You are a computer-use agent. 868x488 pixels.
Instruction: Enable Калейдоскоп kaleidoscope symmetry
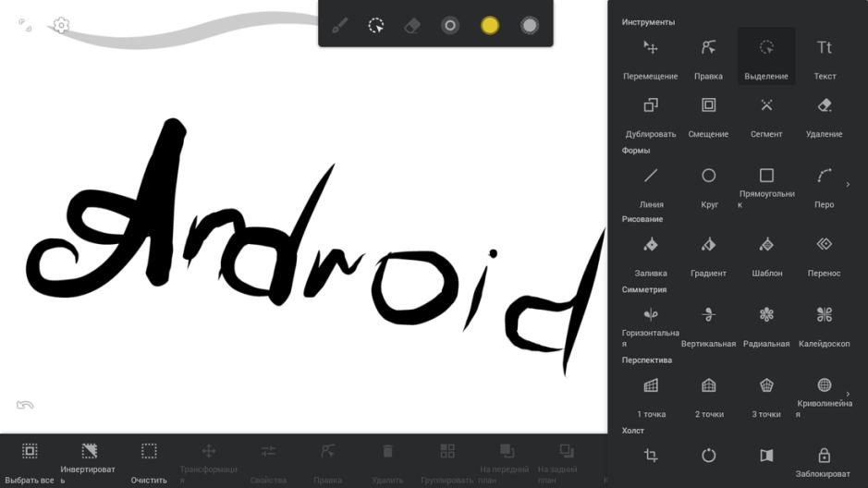pyautogui.click(x=825, y=325)
